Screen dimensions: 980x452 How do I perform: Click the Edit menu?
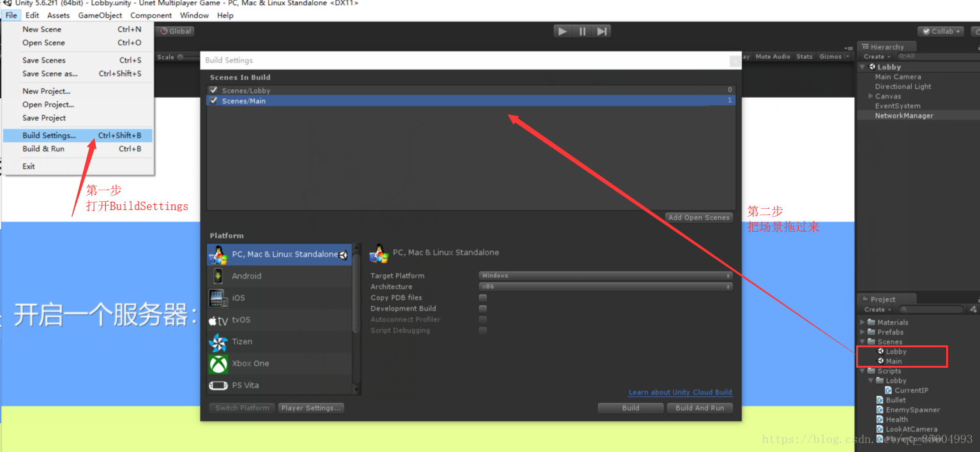click(32, 15)
